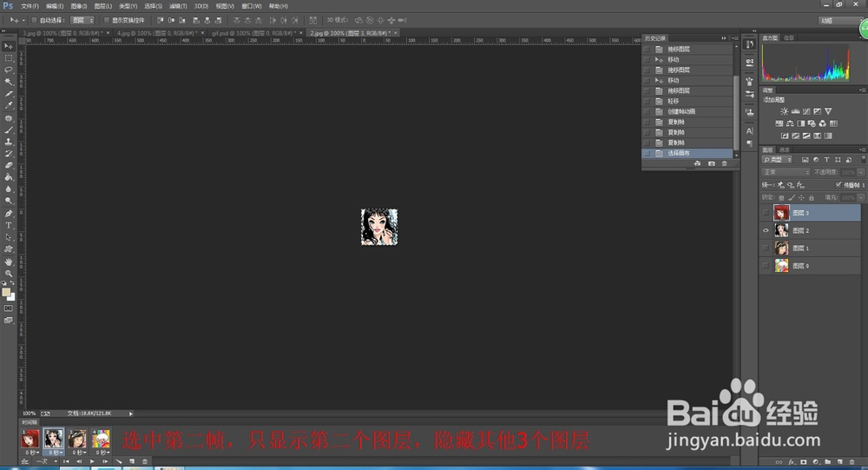Screen dimensions: 868x470
Task: Toggle history source box beside 选择画布
Action: 648,153
